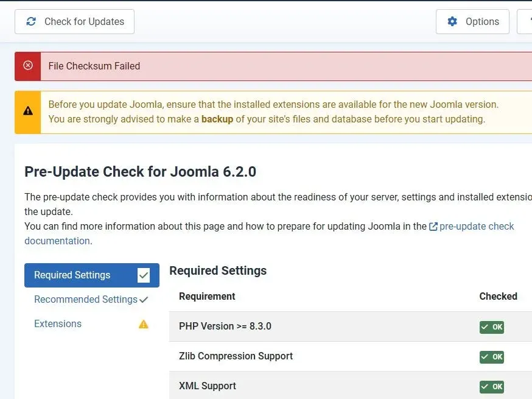Open the pre-update check documentation link
Screen dimensions: 532x399
(x=477, y=227)
